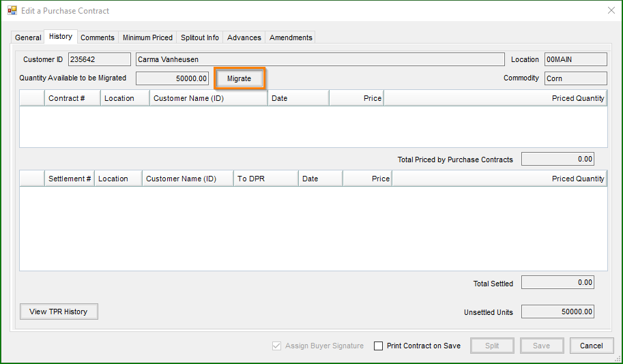The image size is (623, 364).
Task: Click Location header in settlements grid
Action: 118,179
